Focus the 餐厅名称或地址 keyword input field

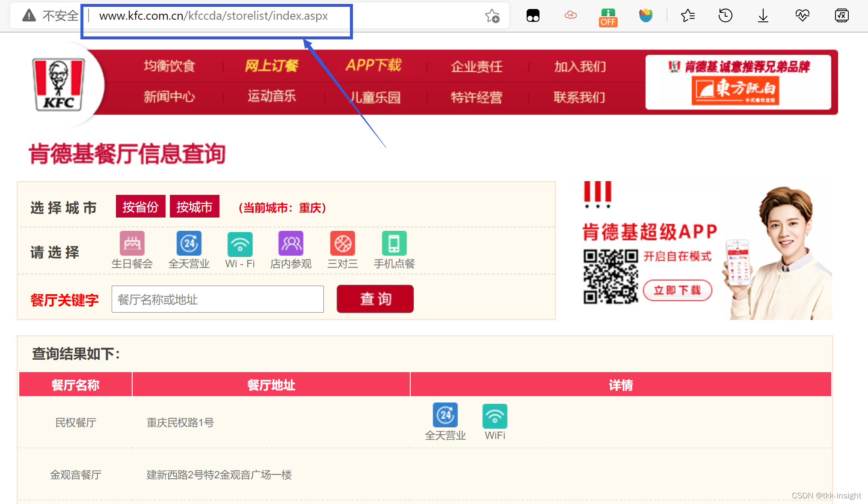pyautogui.click(x=217, y=299)
